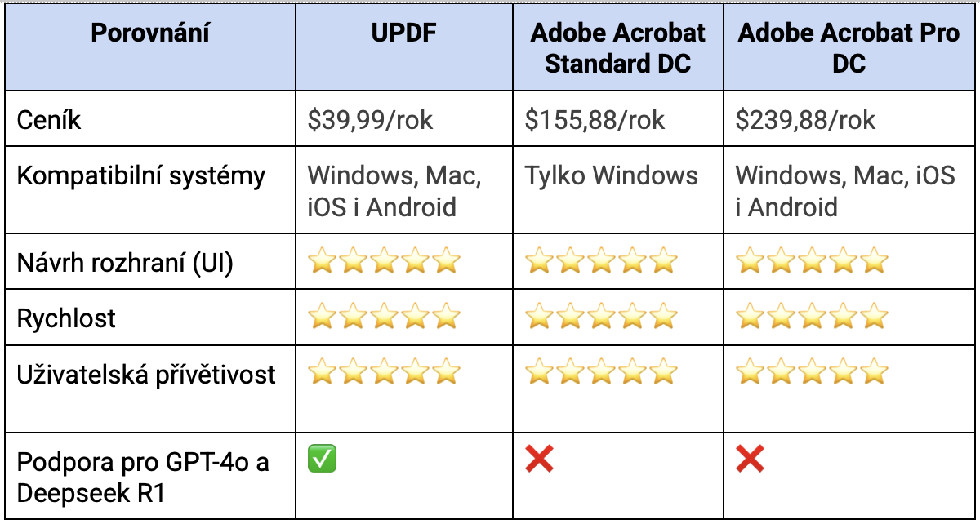Click the $39,99/rok price cell
The width and height of the screenshot is (980, 524).
[x=370, y=121]
